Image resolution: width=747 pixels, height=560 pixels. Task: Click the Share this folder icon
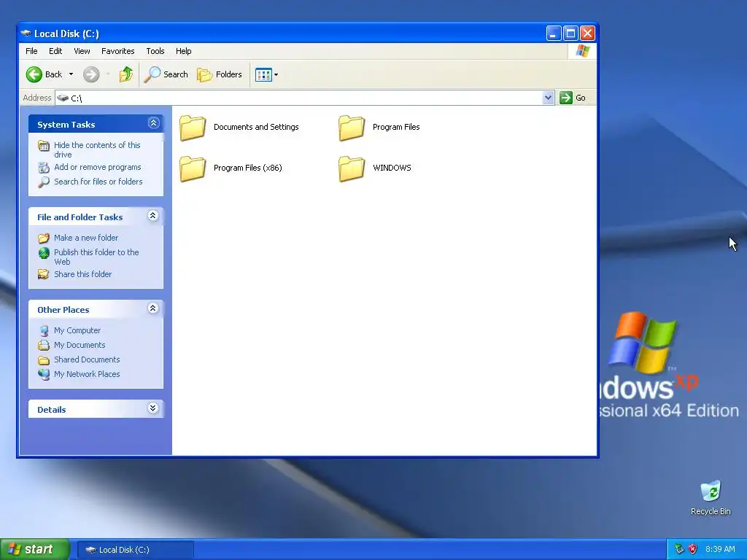coord(44,274)
